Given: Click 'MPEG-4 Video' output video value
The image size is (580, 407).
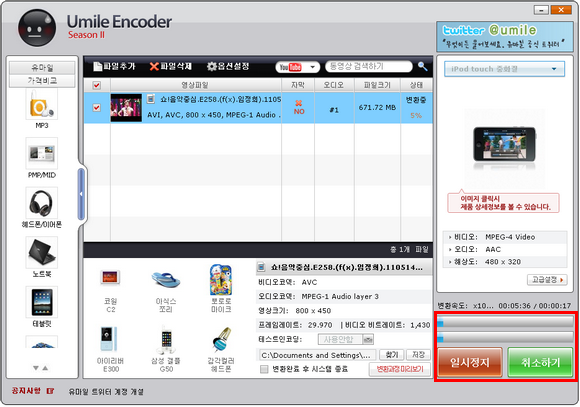Looking at the screenshot, I should click(x=510, y=237).
